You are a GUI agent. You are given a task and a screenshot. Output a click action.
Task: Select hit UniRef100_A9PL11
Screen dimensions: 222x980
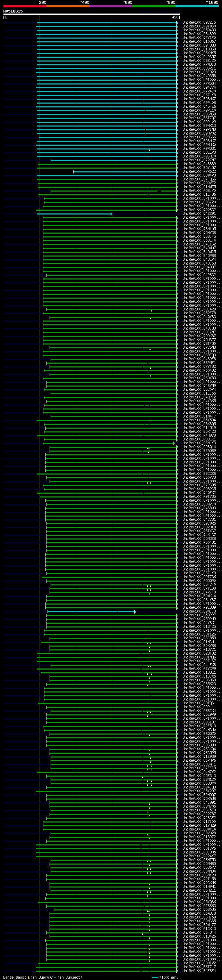click(199, 707)
